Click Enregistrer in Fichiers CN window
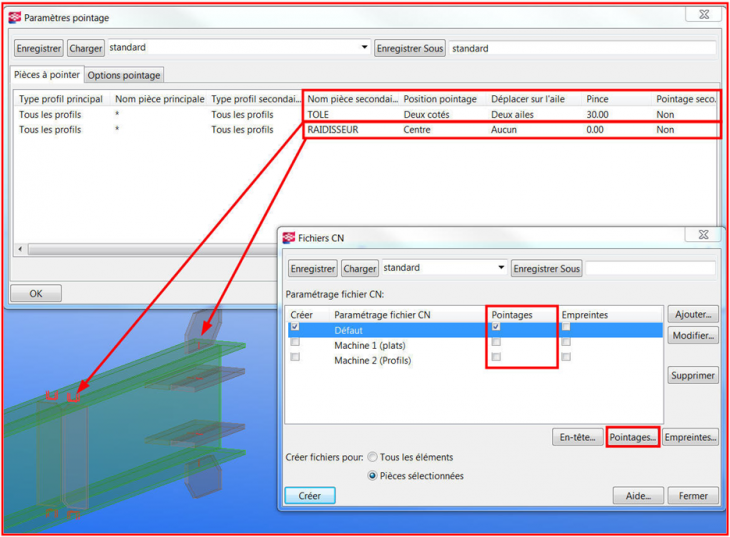 tap(312, 269)
